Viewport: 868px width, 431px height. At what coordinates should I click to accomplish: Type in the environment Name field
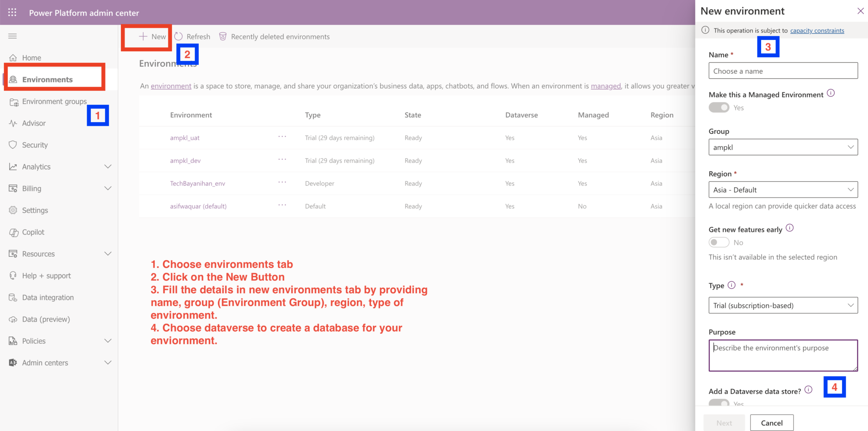[x=782, y=71]
